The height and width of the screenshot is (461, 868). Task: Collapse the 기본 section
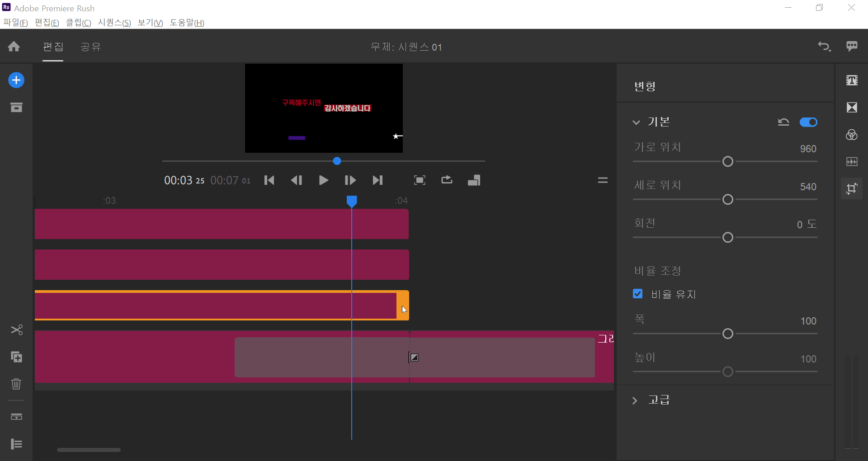[x=637, y=122]
